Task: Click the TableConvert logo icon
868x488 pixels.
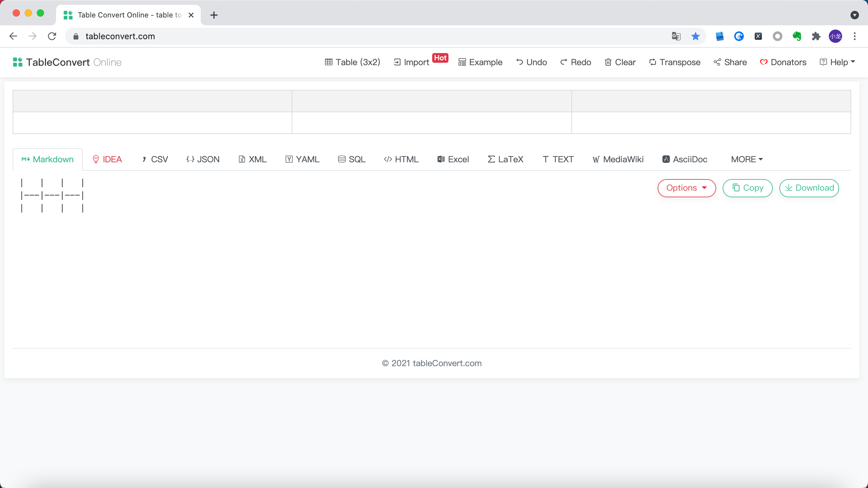Action: pos(17,62)
